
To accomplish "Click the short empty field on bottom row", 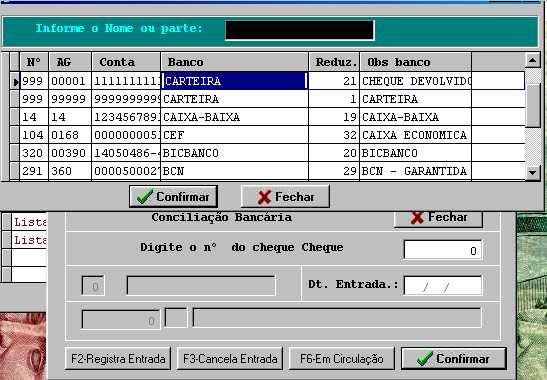I will point(176,318).
